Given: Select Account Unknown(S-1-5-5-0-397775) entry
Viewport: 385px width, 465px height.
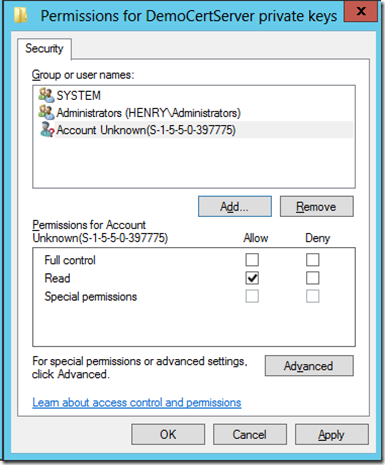Looking at the screenshot, I should [203, 130].
